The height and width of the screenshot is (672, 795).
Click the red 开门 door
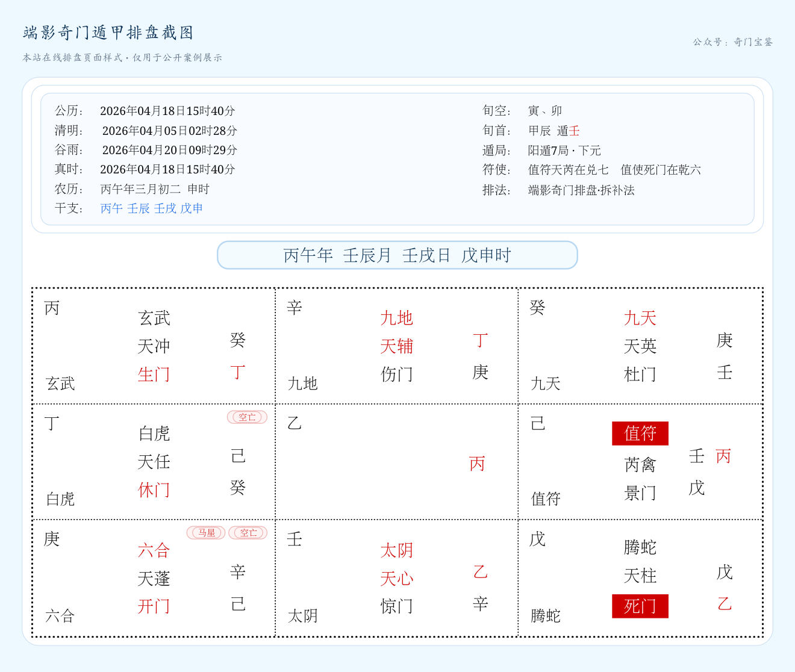pos(154,606)
